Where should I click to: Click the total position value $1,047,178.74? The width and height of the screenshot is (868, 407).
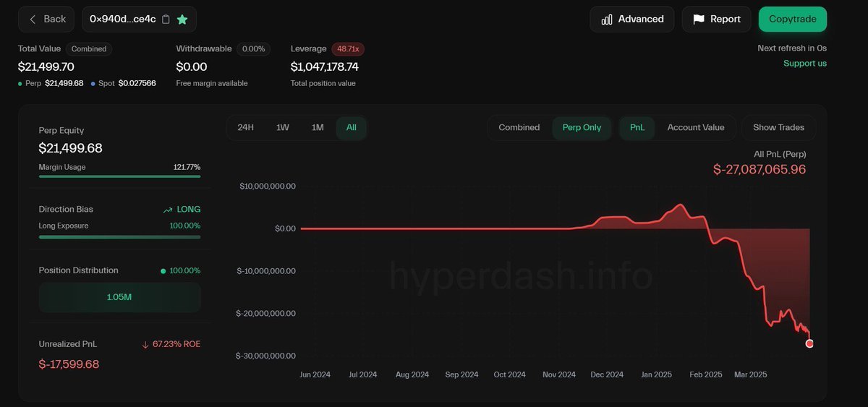coord(325,67)
